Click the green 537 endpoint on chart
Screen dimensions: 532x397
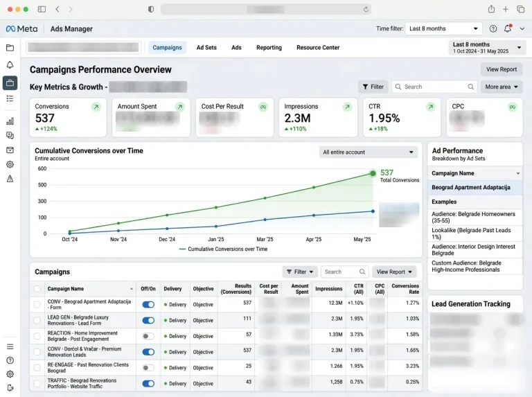(373, 173)
